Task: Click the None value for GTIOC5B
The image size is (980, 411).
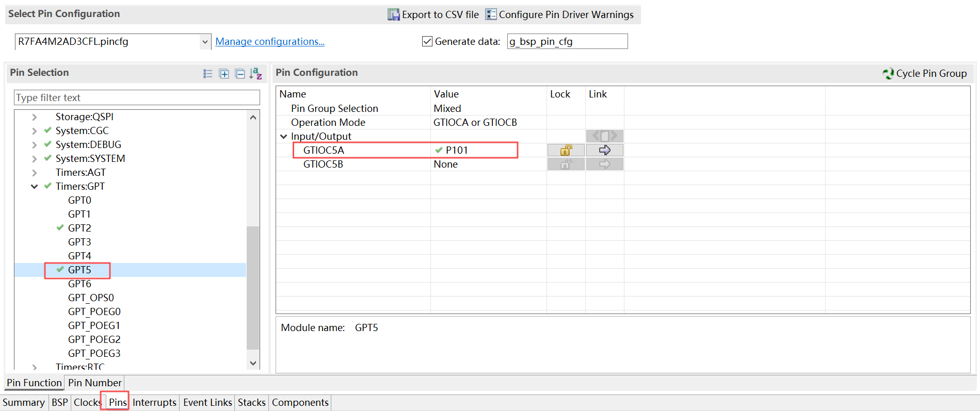Action: [x=446, y=164]
